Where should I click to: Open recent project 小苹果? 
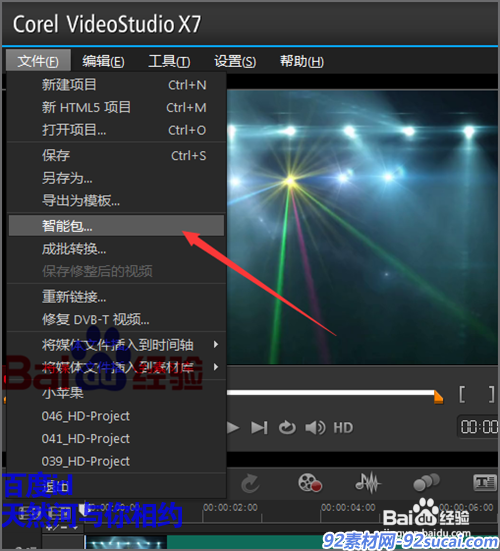(116, 393)
